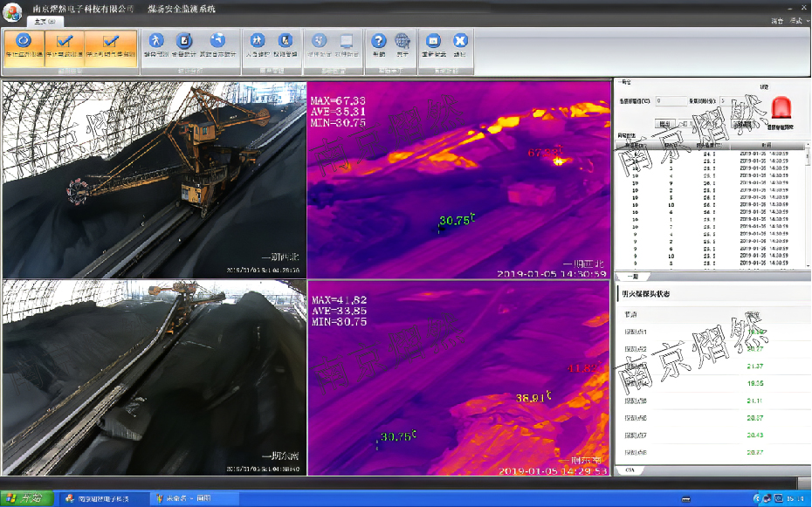
Task: Click the first orange monitoring toolbar button
Action: pos(25,44)
